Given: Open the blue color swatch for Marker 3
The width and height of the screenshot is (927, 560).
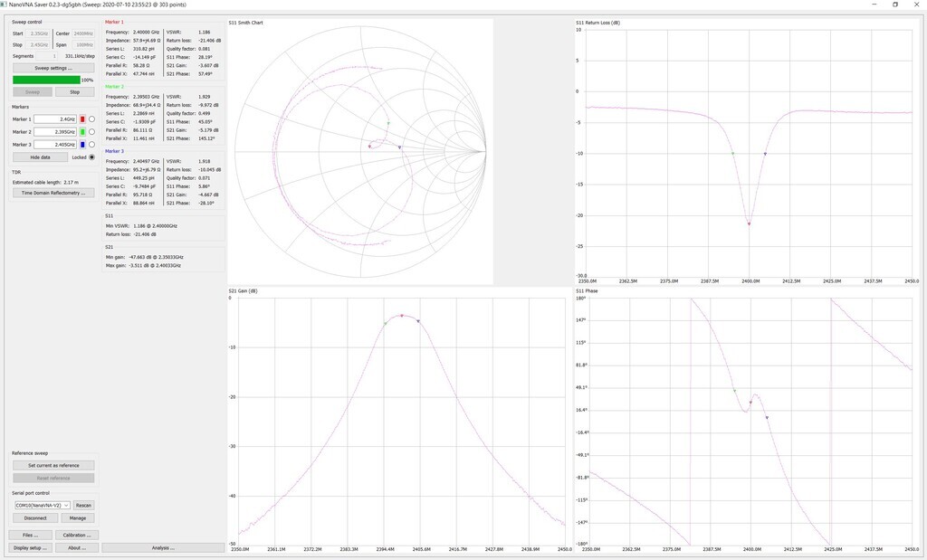Looking at the screenshot, I should click(x=82, y=145).
